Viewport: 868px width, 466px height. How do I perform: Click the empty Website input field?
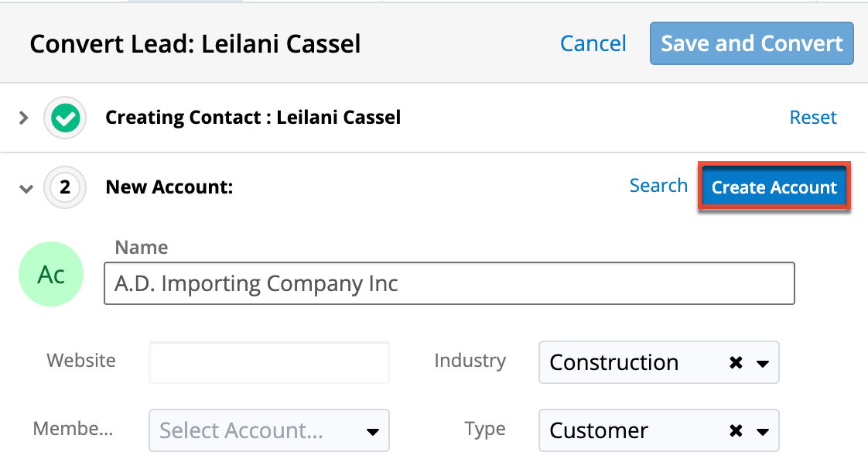[x=268, y=361]
